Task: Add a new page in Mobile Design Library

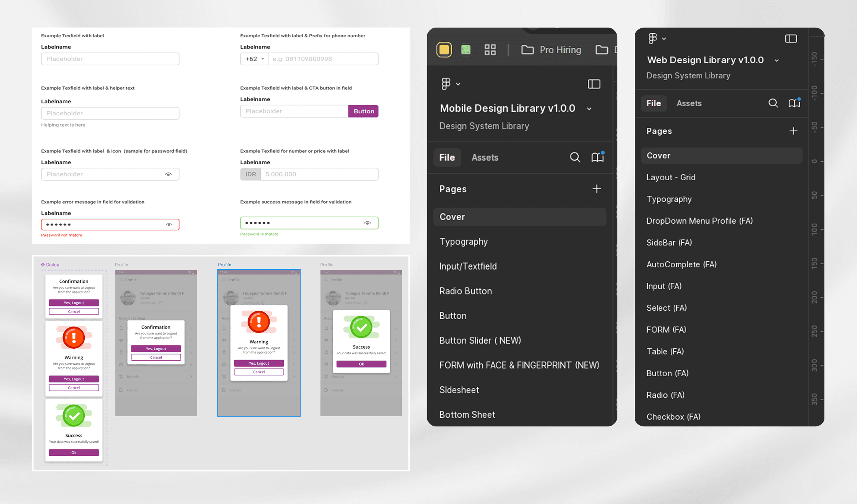Action: 597,189
